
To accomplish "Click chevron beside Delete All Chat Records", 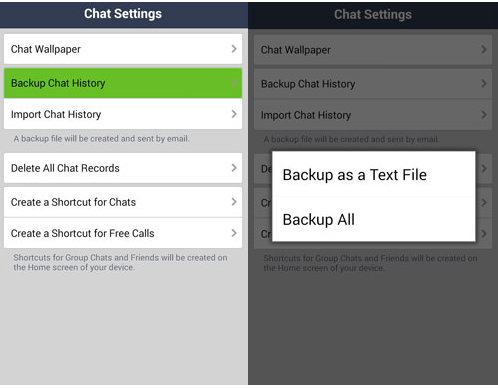I will [234, 168].
